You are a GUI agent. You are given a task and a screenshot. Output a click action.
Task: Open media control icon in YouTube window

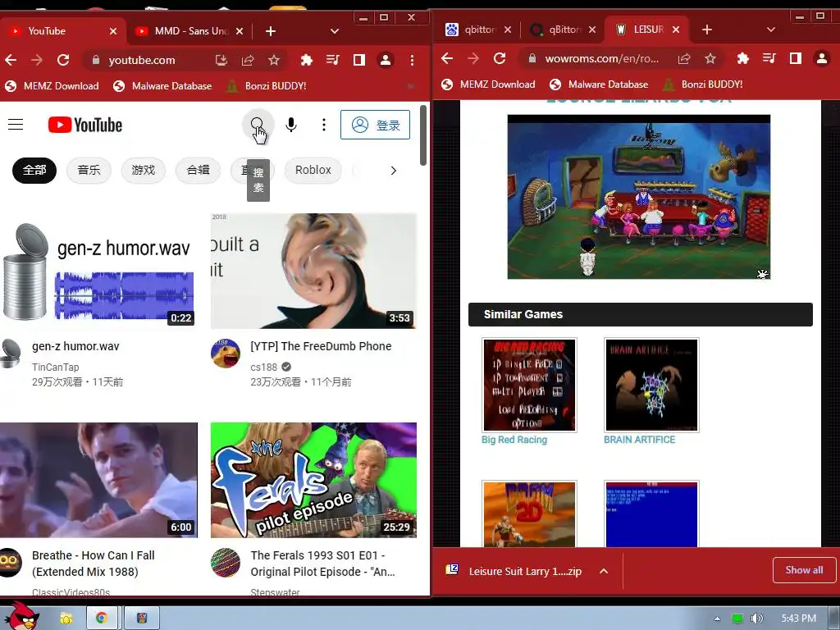pyautogui.click(x=333, y=60)
